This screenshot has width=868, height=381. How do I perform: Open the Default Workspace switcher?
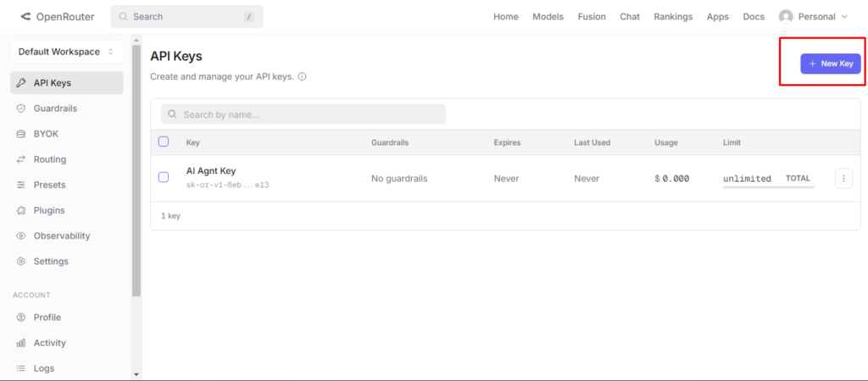pyautogui.click(x=66, y=52)
